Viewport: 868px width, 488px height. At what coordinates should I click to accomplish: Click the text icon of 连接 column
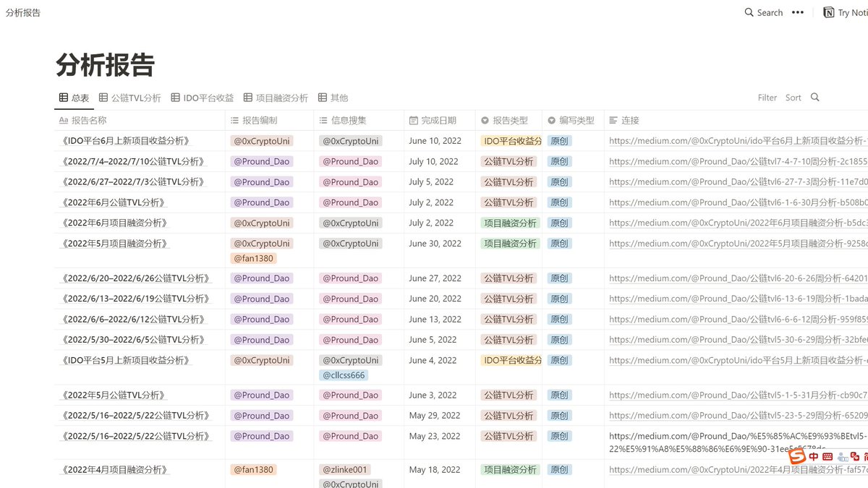[613, 121]
